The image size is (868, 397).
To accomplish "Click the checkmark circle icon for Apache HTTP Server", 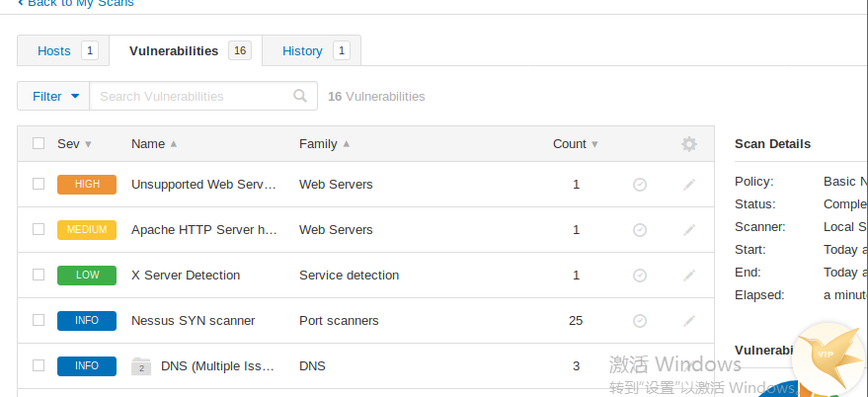I will coord(640,230).
